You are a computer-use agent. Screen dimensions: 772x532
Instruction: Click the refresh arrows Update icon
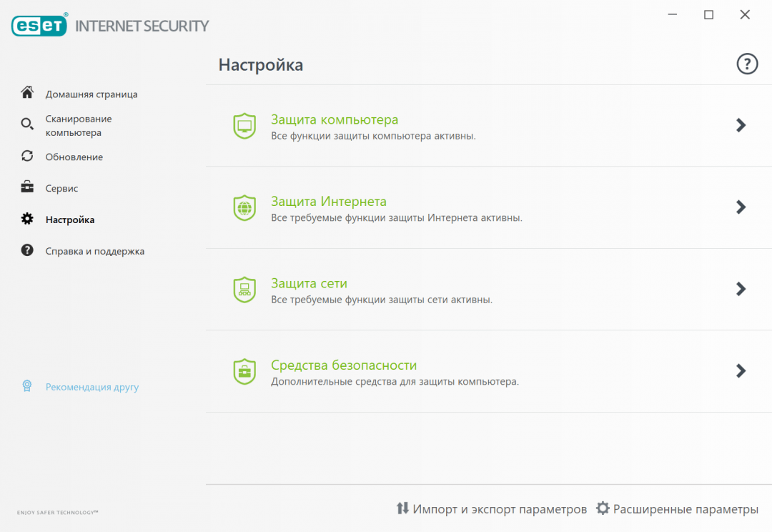coord(27,156)
